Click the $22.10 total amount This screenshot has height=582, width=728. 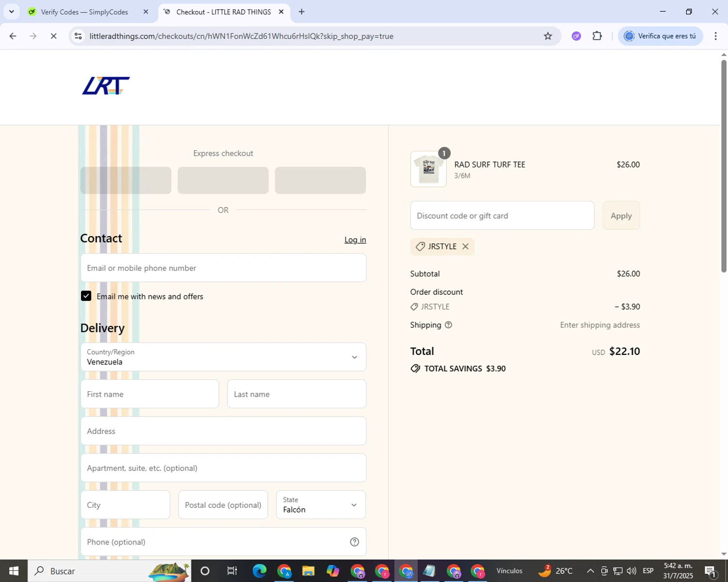625,351
